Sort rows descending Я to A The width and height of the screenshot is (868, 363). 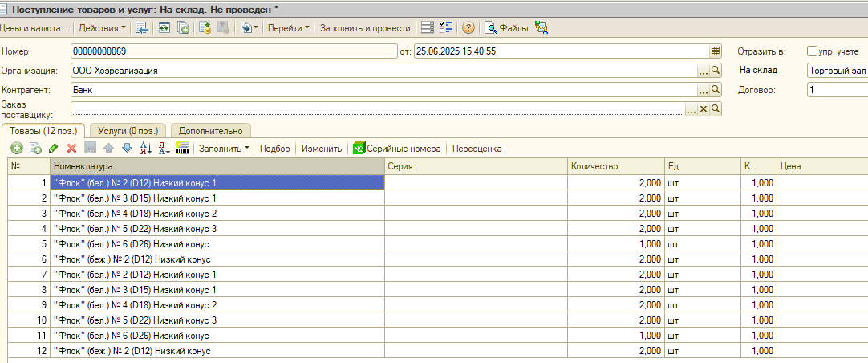(164, 148)
